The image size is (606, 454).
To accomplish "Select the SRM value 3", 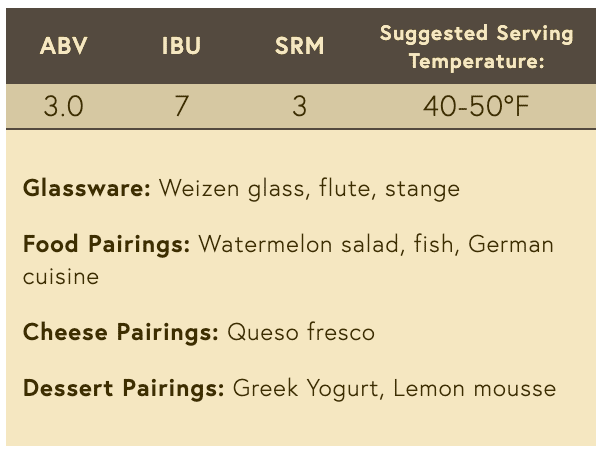I will [x=300, y=106].
